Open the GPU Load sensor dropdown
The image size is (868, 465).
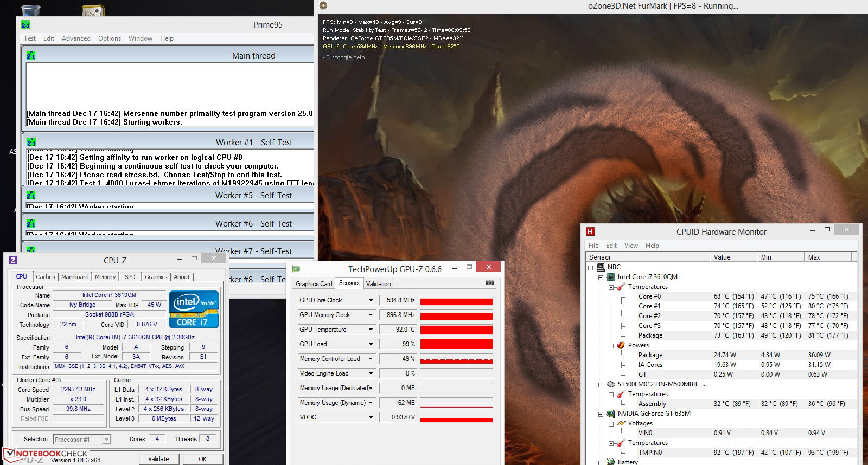[x=371, y=344]
